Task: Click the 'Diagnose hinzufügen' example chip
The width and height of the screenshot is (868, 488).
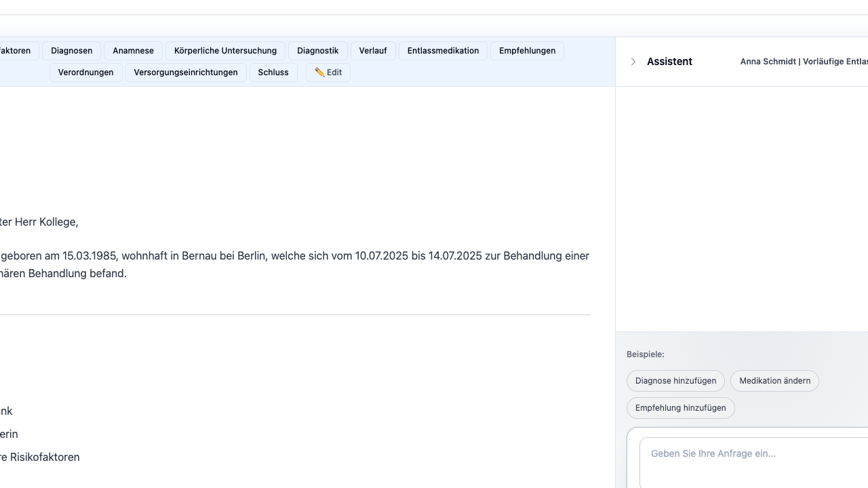Action: pyautogui.click(x=675, y=381)
